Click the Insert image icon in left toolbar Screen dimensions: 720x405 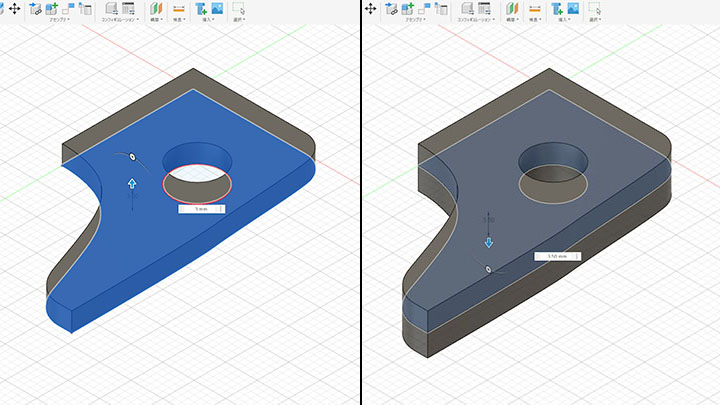pyautogui.click(x=216, y=9)
